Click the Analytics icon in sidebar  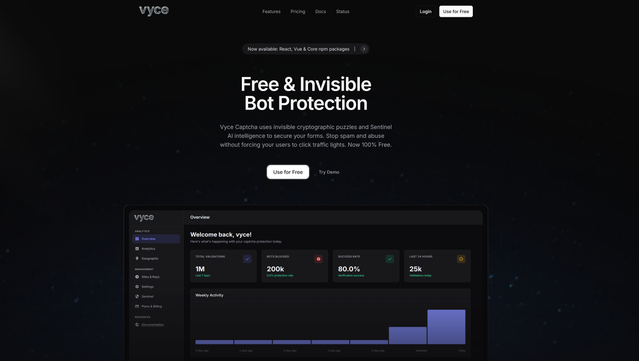(x=137, y=249)
